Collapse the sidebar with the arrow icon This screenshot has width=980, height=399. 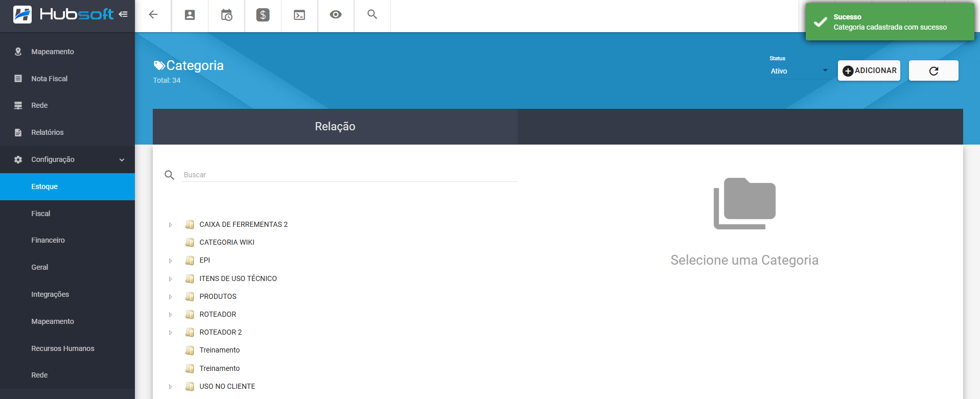123,14
